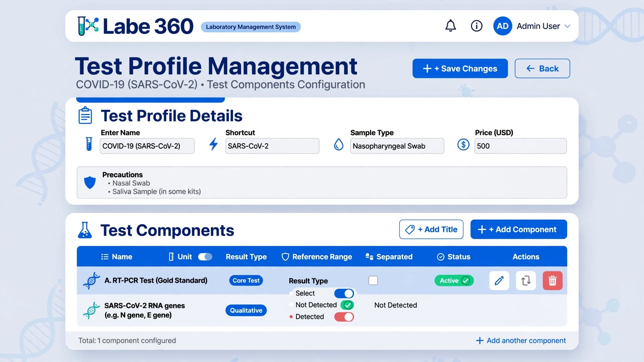Toggle the Not Detected green switch

347,305
